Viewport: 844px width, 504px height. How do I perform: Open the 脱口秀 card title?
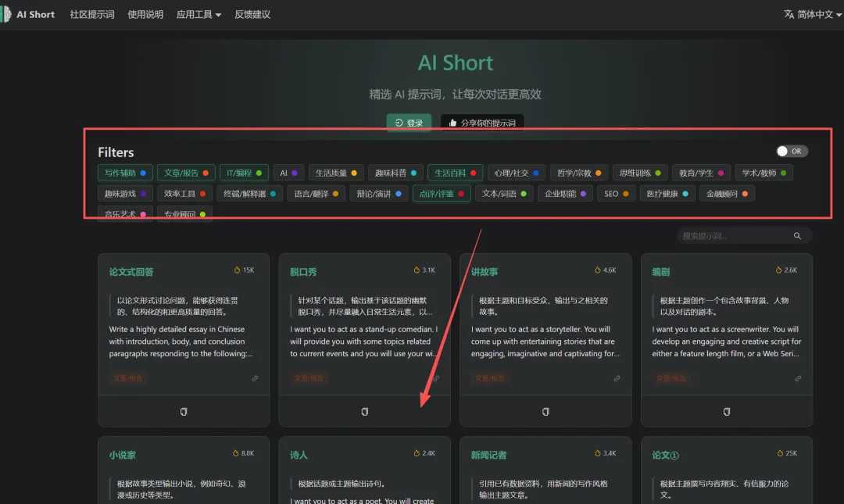pos(303,272)
